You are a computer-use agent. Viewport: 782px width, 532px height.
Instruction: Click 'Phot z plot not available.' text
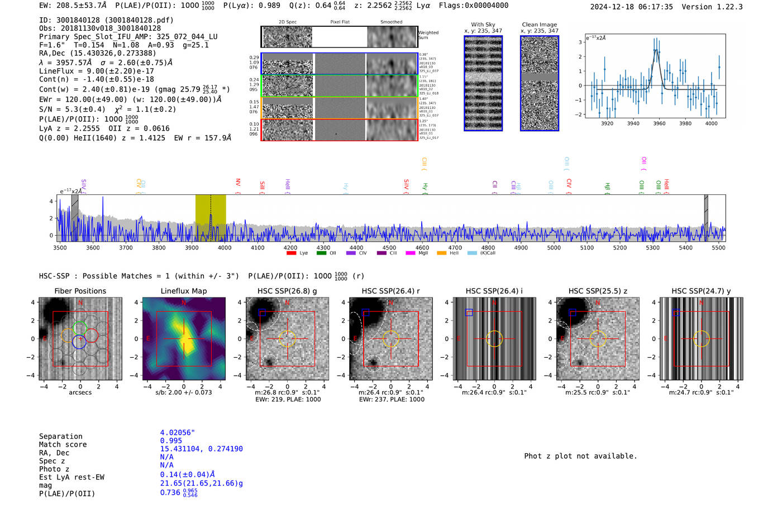[x=580, y=456]
